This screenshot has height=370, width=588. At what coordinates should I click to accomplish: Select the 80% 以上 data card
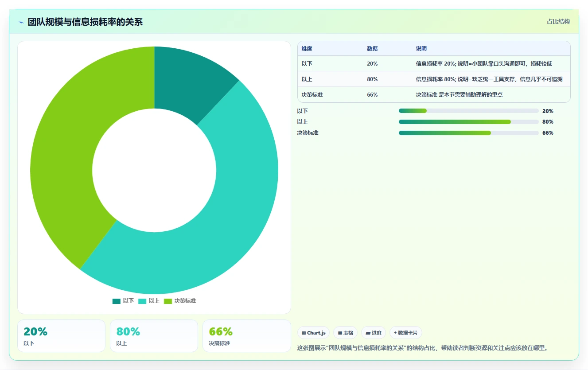click(154, 336)
